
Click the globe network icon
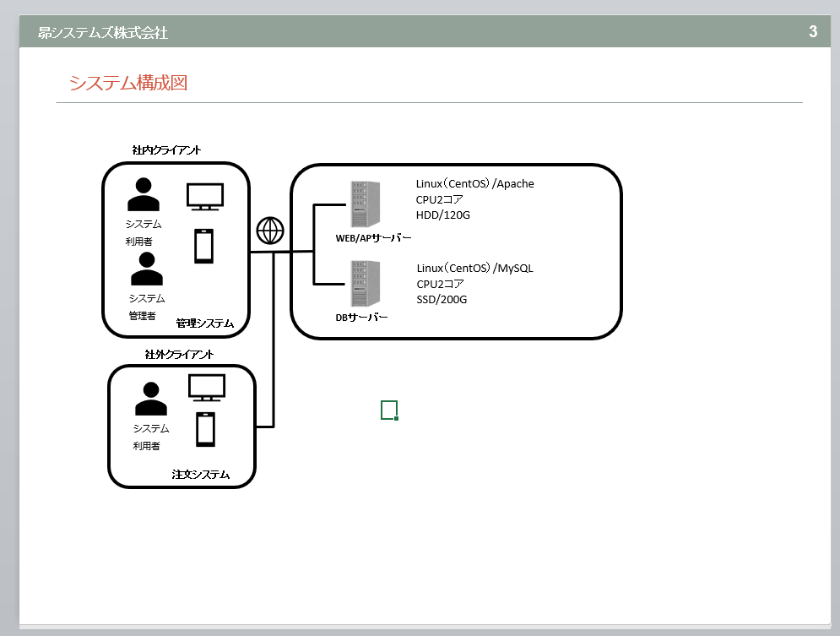click(x=270, y=230)
